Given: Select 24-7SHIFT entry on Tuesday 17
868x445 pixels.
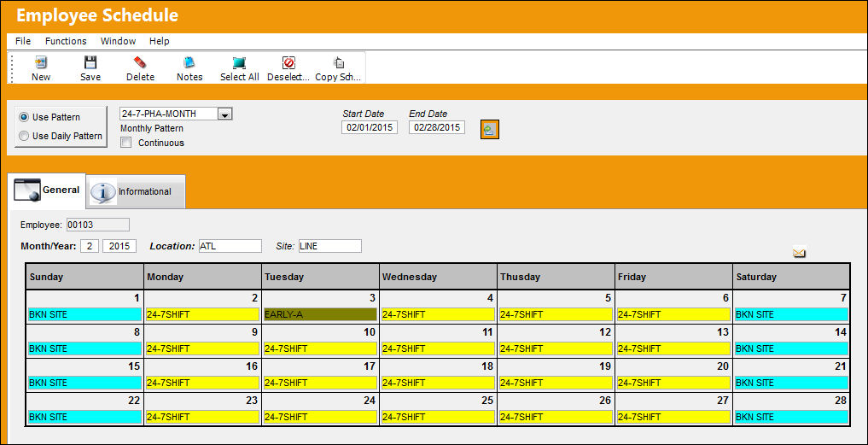Looking at the screenshot, I should [x=321, y=383].
